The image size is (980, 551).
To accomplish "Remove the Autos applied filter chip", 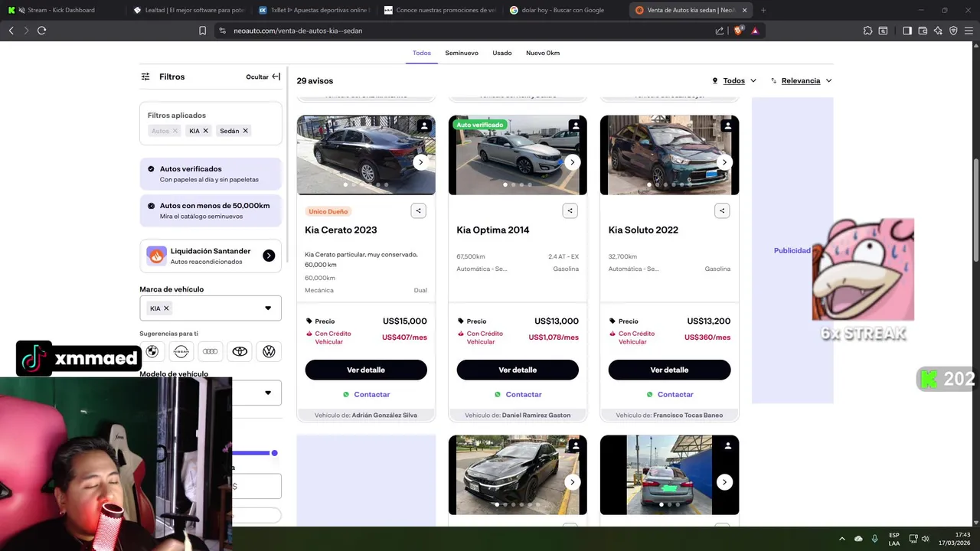I will point(175,131).
